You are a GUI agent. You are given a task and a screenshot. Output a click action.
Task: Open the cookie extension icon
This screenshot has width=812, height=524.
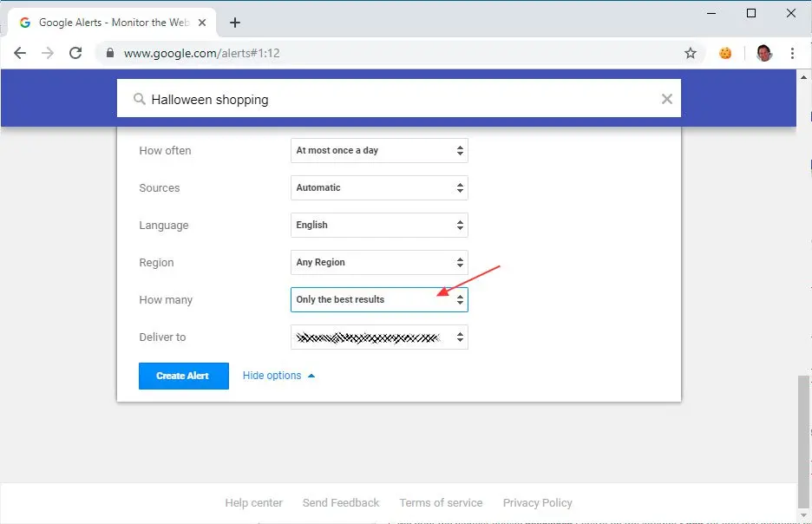point(725,53)
